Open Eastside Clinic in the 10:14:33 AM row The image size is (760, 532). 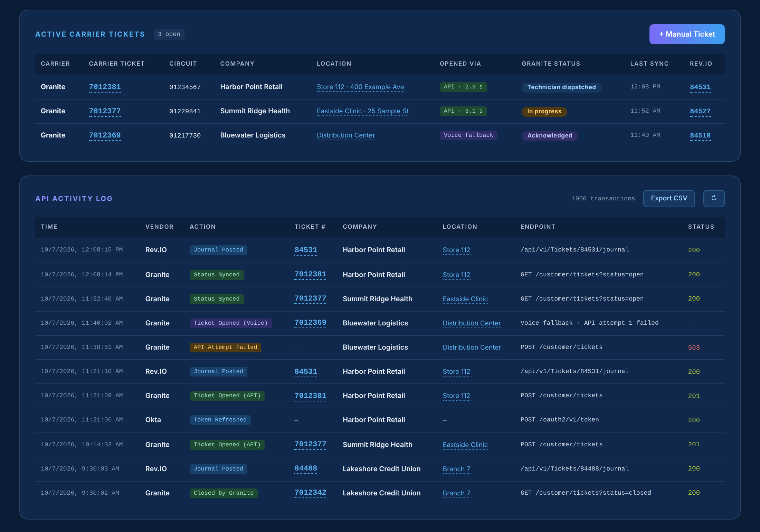coord(465,445)
